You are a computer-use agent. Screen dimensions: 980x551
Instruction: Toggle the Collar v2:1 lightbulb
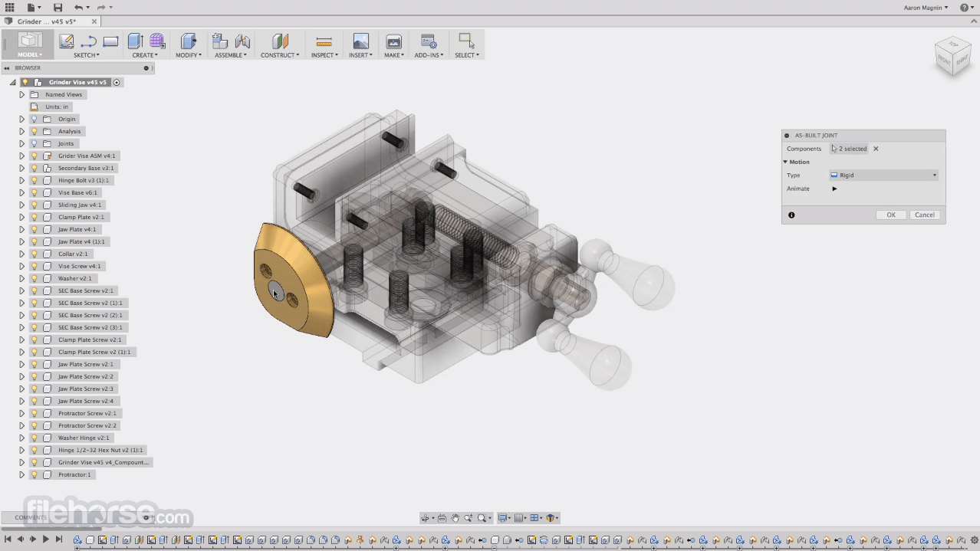(34, 254)
